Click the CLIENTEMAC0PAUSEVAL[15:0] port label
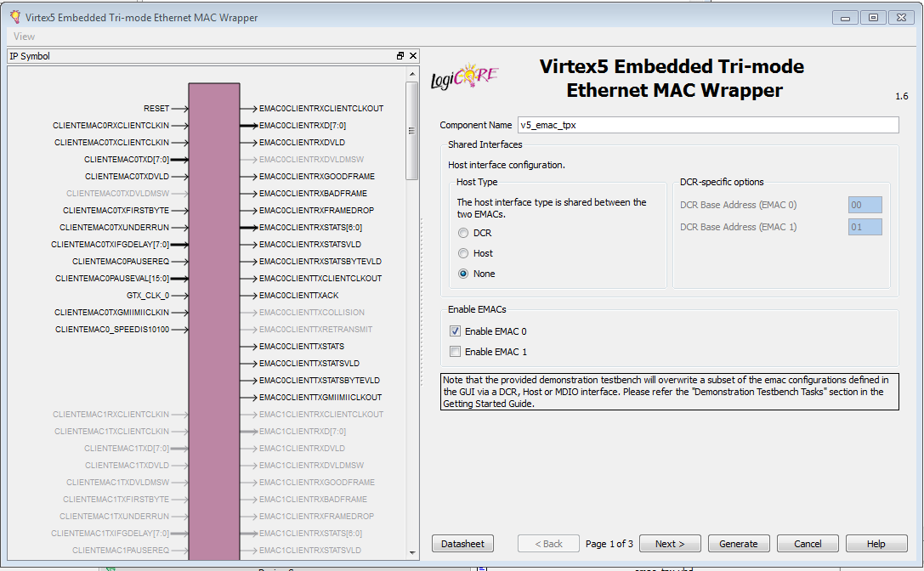 point(112,279)
